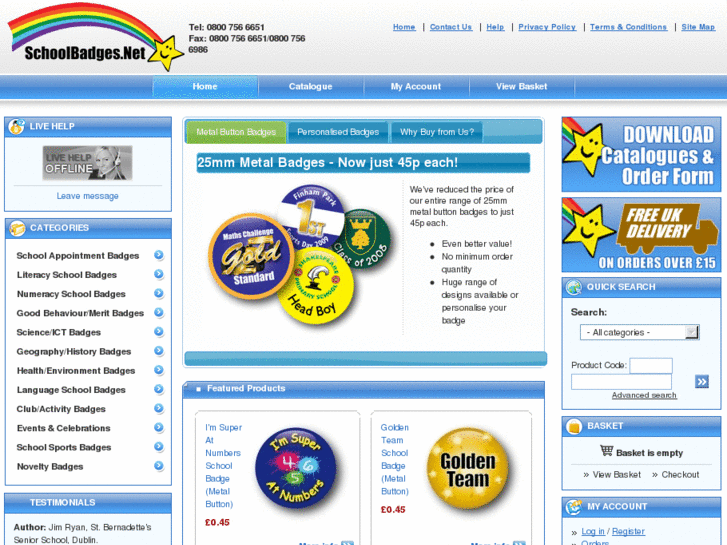
Task: Open the View Basket navigation tab
Action: click(522, 87)
